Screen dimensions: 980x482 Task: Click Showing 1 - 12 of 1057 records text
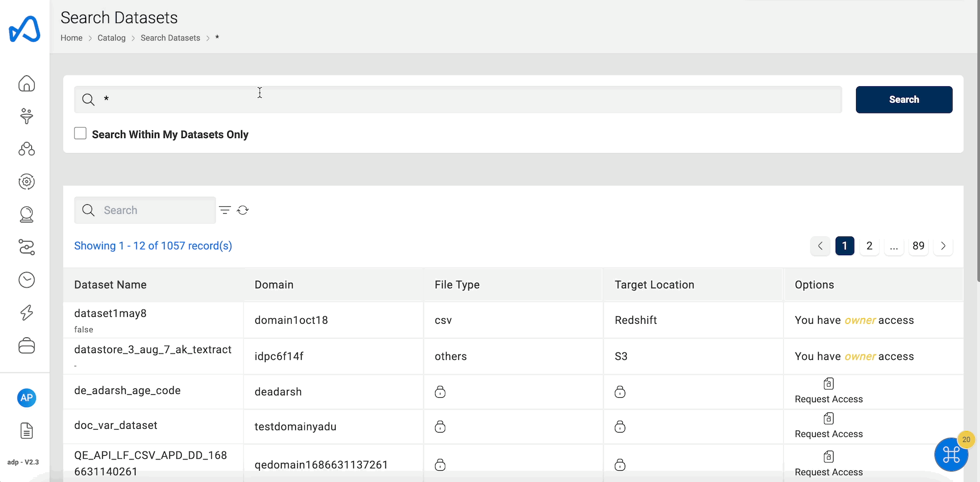153,246
